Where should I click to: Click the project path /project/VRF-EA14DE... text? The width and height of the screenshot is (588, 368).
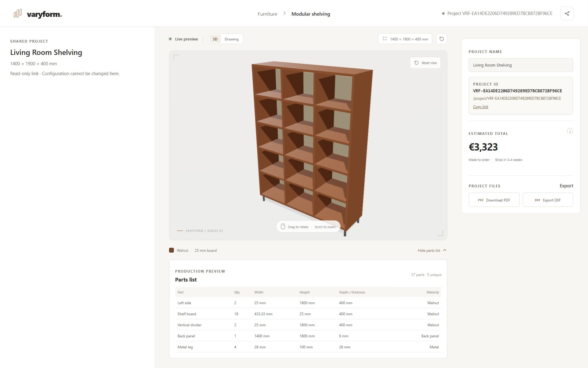pos(517,98)
